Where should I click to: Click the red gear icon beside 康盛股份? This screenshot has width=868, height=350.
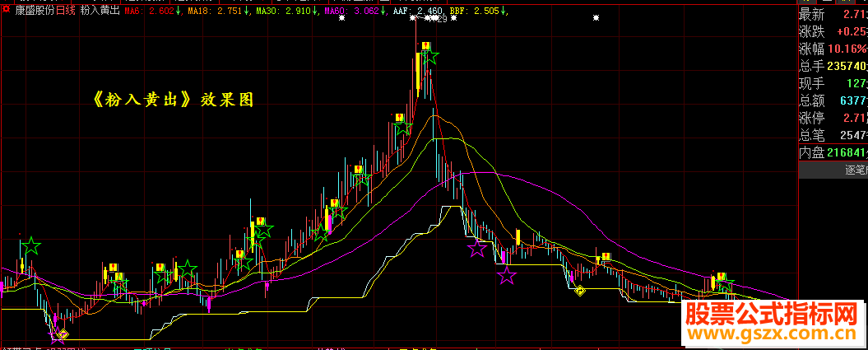6,10
